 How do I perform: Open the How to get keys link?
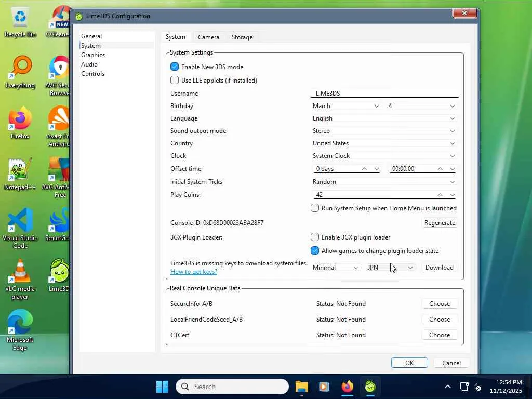[x=194, y=271]
